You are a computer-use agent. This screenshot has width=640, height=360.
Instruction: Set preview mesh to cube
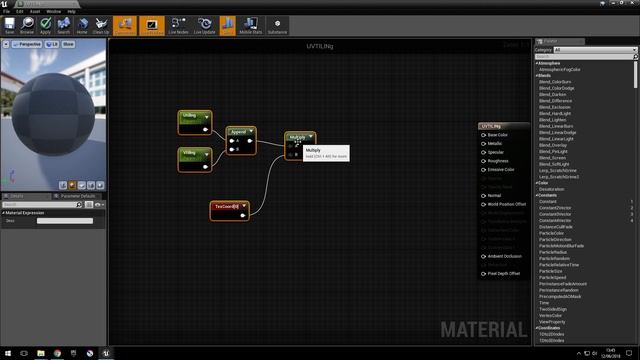pos(91,186)
